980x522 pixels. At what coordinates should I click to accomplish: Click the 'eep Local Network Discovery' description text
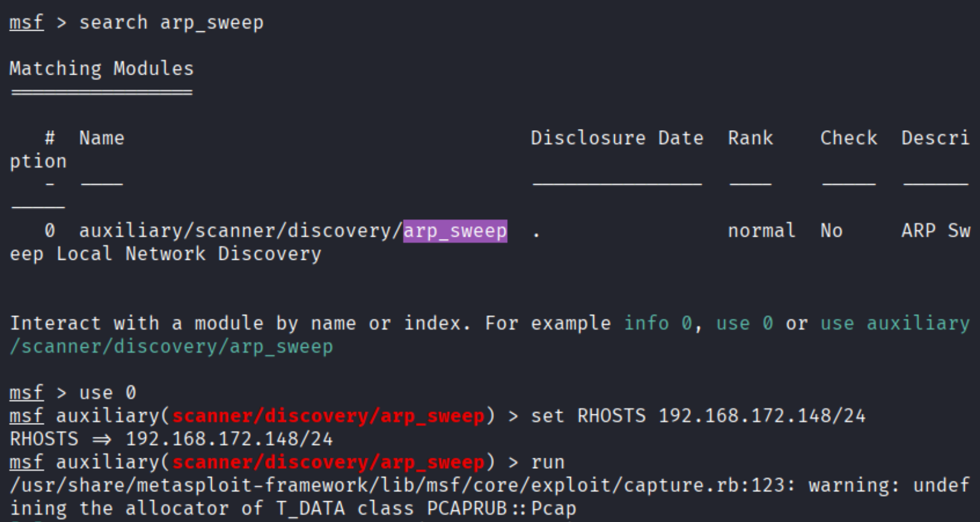[x=166, y=254]
